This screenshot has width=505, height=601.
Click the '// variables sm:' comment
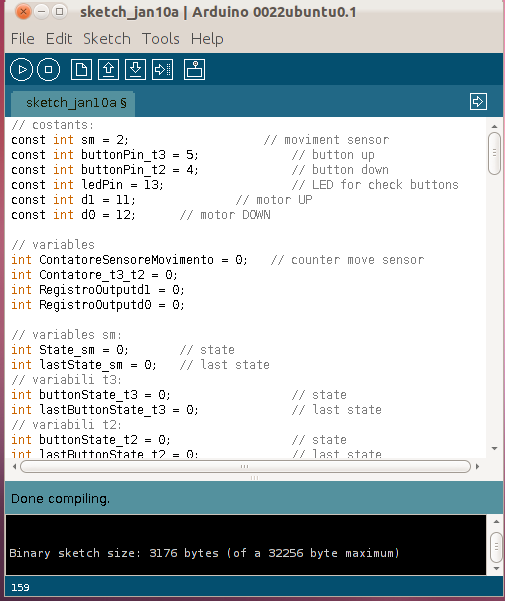click(66, 335)
